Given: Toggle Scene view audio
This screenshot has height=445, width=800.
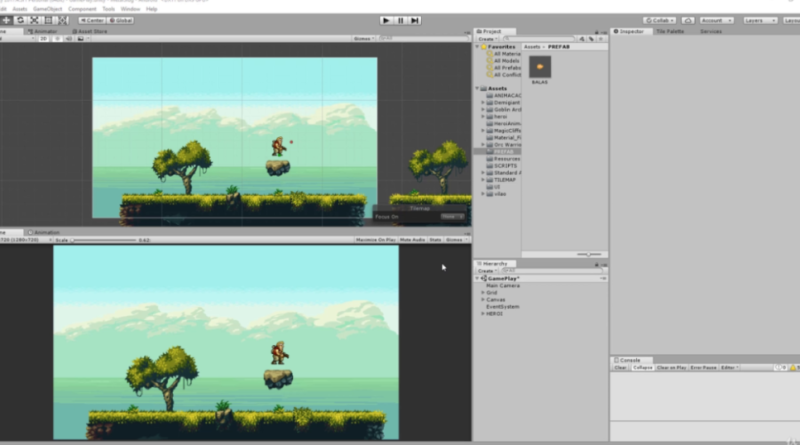Looking at the screenshot, I should 68,39.
